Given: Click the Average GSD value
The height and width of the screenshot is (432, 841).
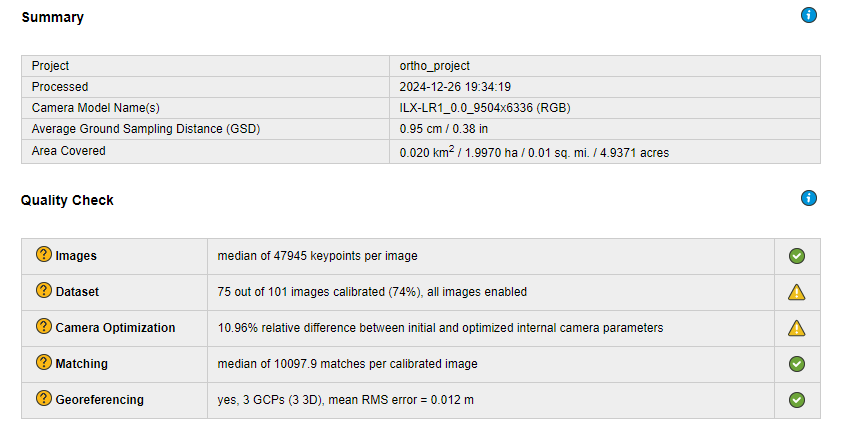Looking at the screenshot, I should (444, 129).
